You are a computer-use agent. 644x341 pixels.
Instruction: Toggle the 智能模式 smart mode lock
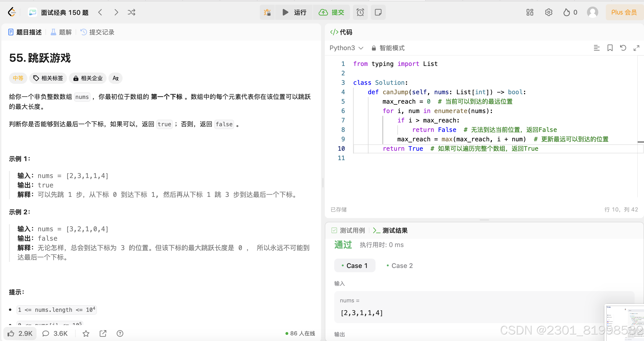tap(388, 48)
